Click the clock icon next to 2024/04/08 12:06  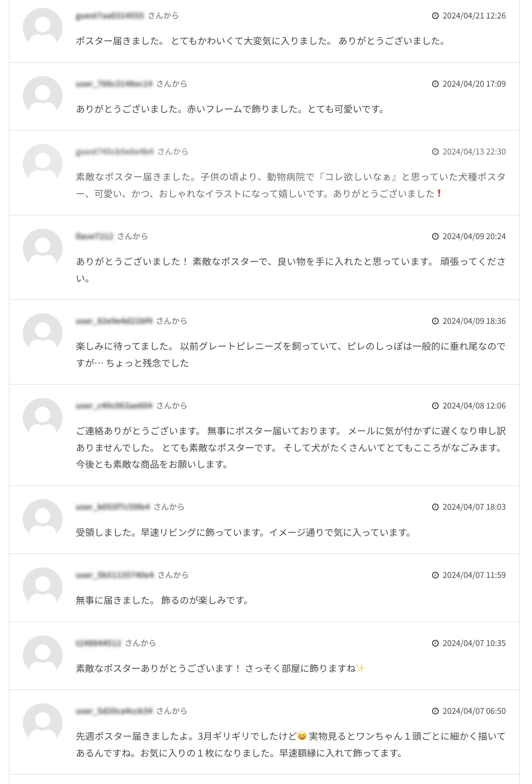(435, 406)
